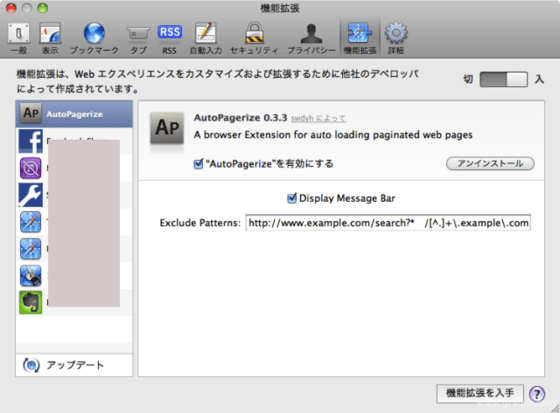
Task: Open the swdyh によって developer link
Action: (318, 118)
